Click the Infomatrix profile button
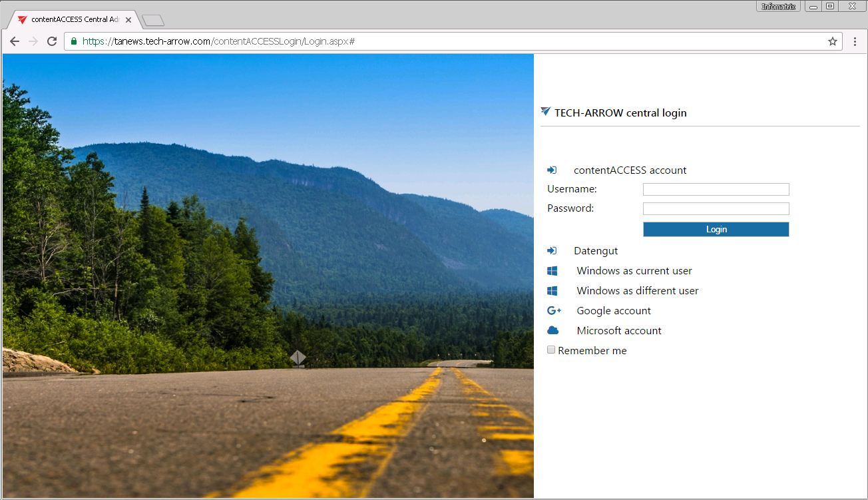 778,7
